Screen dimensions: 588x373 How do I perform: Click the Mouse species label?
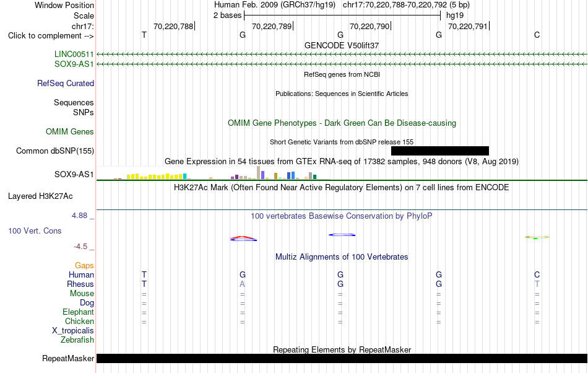82,294
